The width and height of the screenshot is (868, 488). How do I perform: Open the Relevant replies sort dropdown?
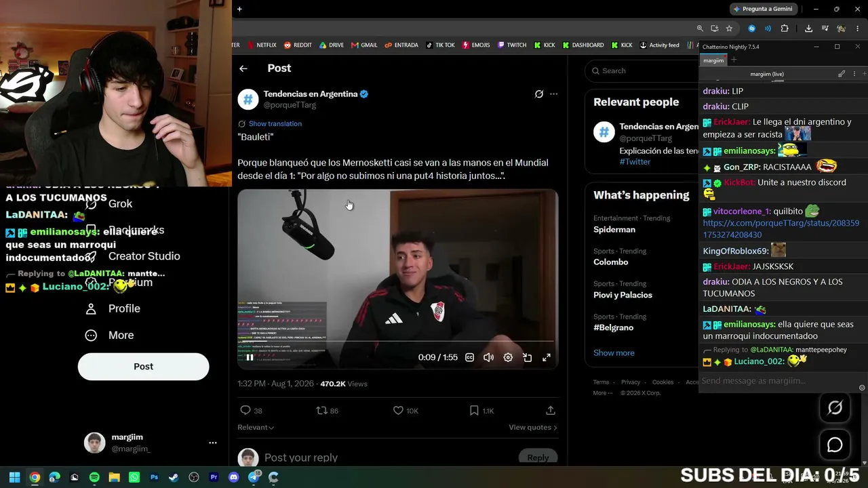(x=256, y=428)
